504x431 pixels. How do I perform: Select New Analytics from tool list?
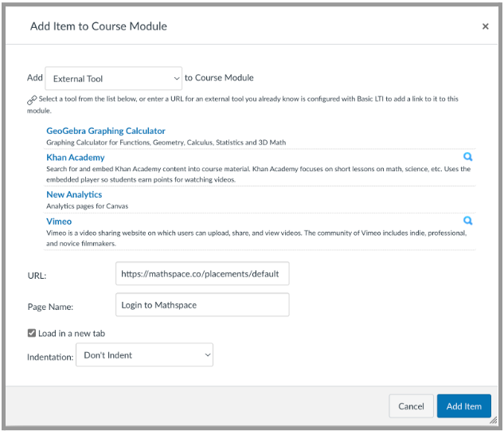click(74, 194)
